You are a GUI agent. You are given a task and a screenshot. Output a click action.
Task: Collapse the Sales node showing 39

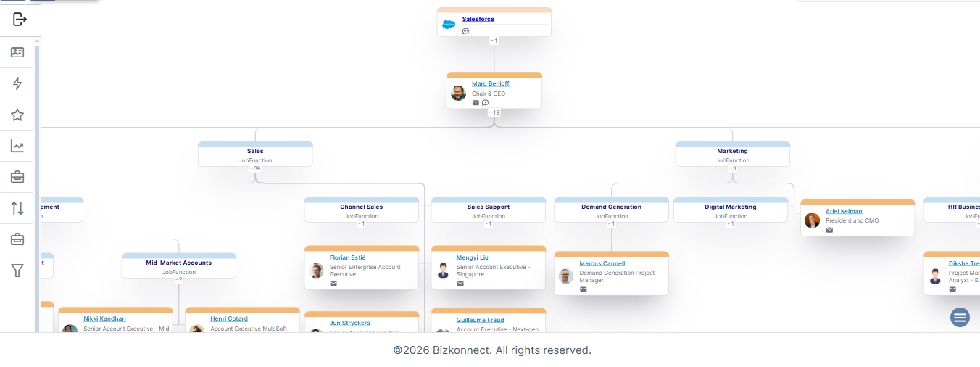click(x=255, y=168)
